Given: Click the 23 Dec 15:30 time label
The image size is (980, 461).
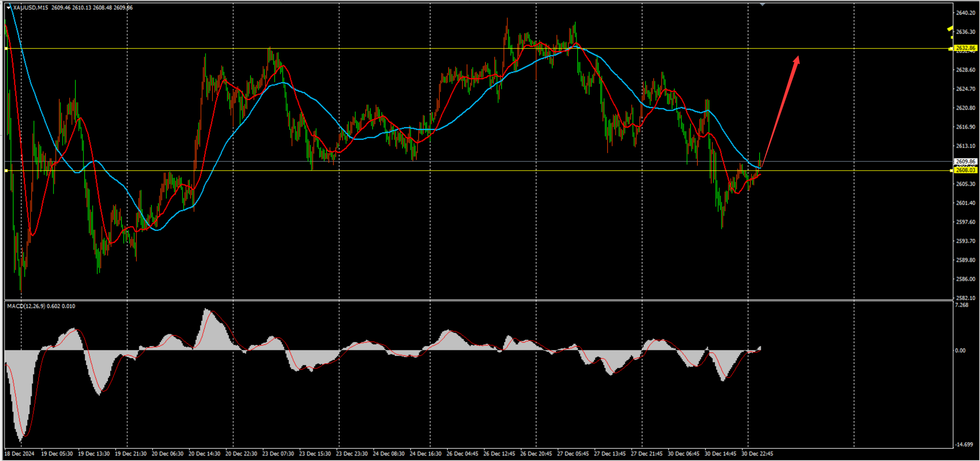Looking at the screenshot, I should [x=315, y=454].
